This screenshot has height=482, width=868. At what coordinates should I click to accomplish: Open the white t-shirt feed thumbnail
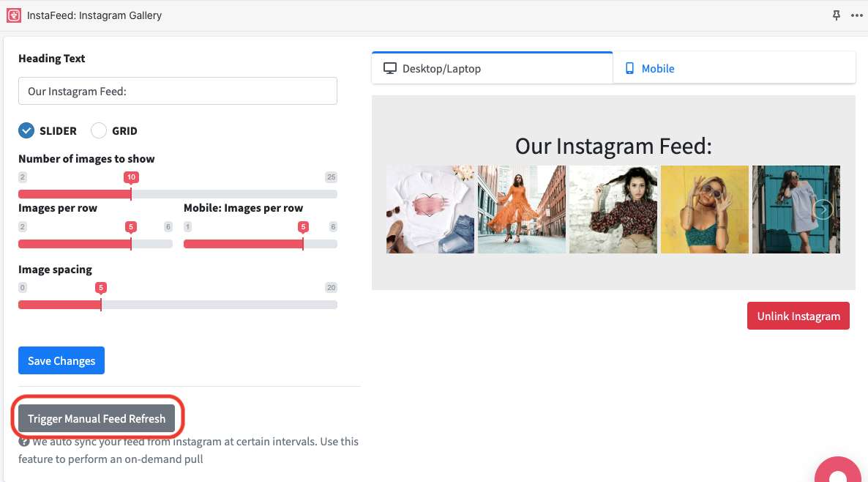click(430, 210)
